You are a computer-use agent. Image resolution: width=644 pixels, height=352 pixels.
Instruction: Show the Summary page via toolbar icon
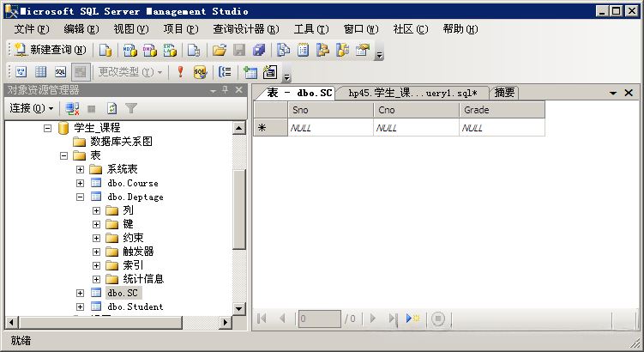click(x=303, y=50)
